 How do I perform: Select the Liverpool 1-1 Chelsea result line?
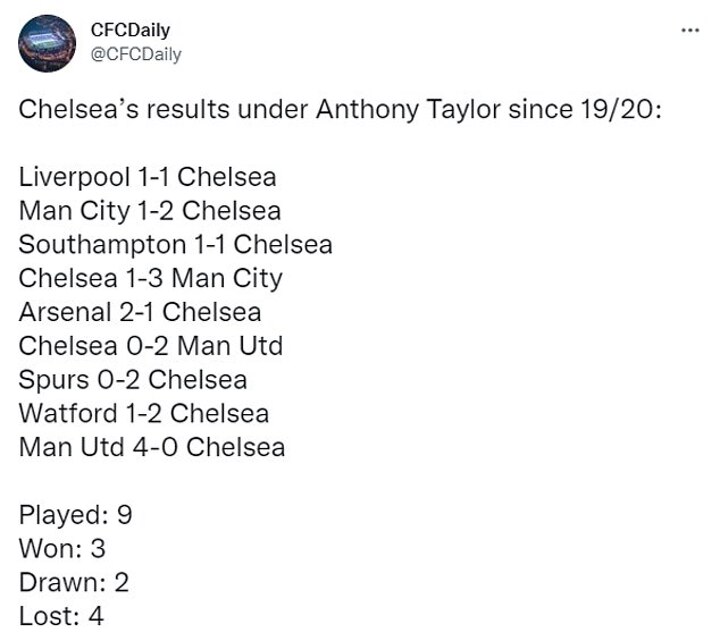tap(147, 177)
